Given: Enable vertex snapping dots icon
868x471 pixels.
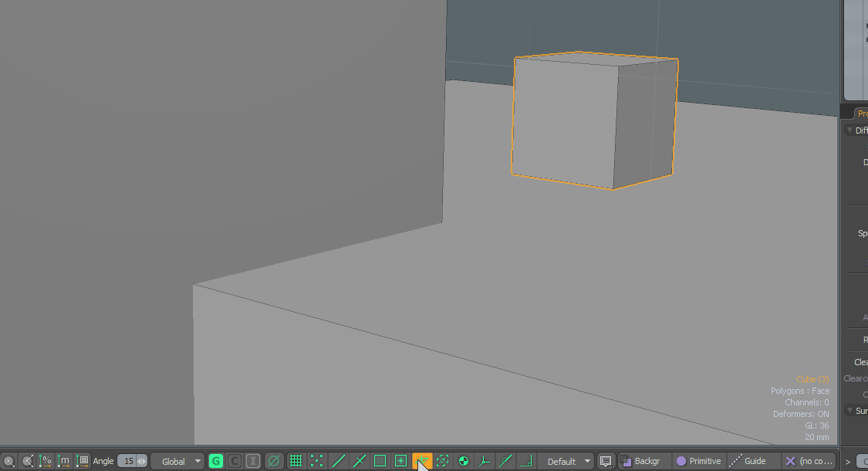Looking at the screenshot, I should (316, 461).
